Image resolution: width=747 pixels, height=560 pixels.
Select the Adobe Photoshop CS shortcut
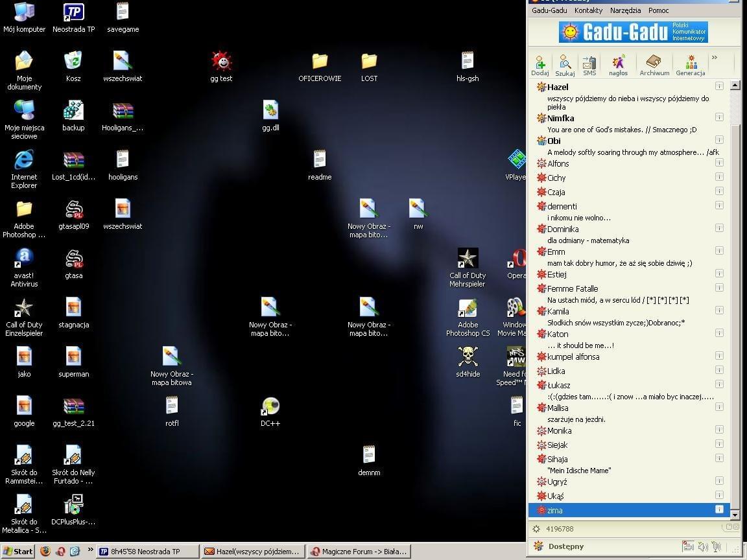[x=468, y=317]
